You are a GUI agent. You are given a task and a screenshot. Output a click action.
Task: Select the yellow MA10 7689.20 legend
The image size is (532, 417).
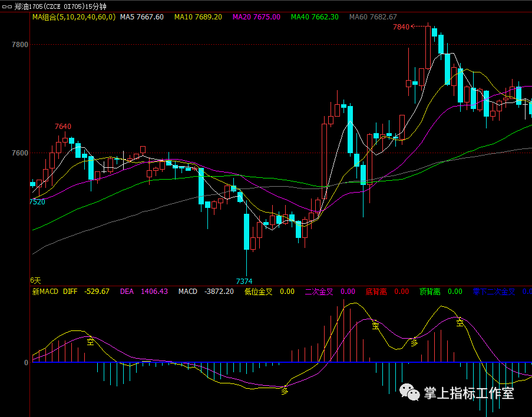coord(199,17)
